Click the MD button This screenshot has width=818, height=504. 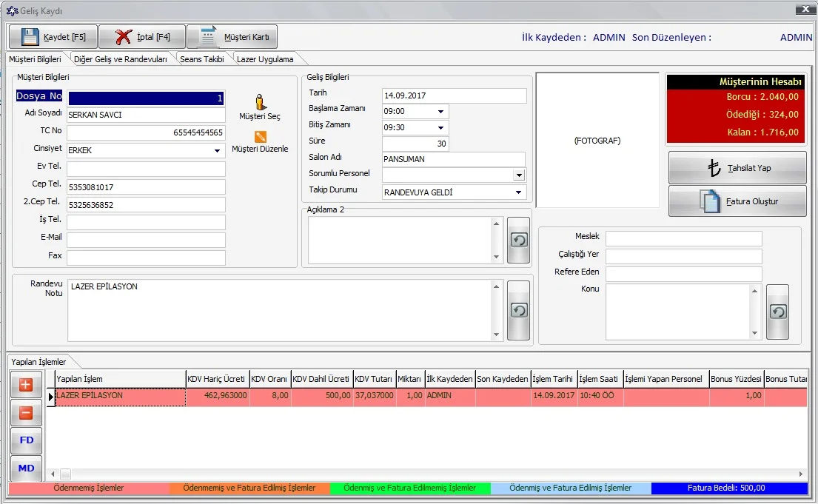pos(26,468)
